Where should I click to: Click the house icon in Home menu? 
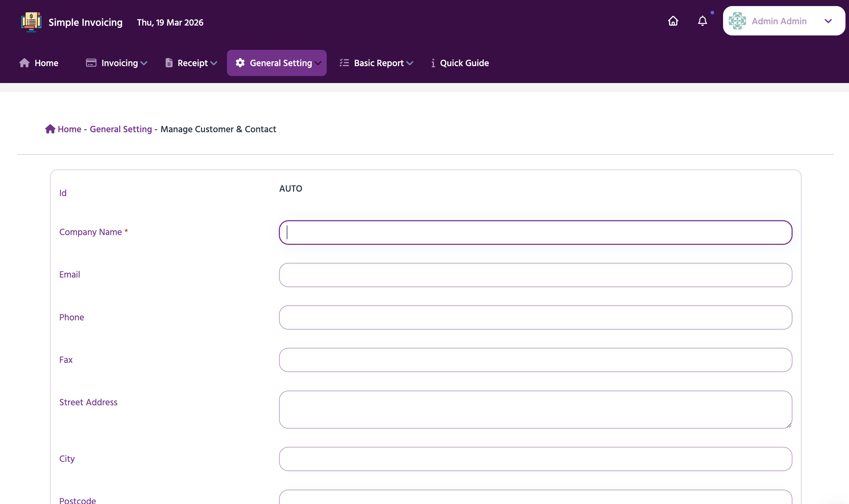pos(24,63)
